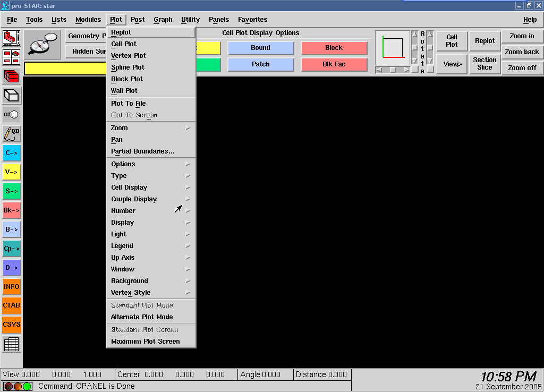Screen dimensions: 544x392
Task: Select the red meshed cube icon
Action: click(12, 76)
